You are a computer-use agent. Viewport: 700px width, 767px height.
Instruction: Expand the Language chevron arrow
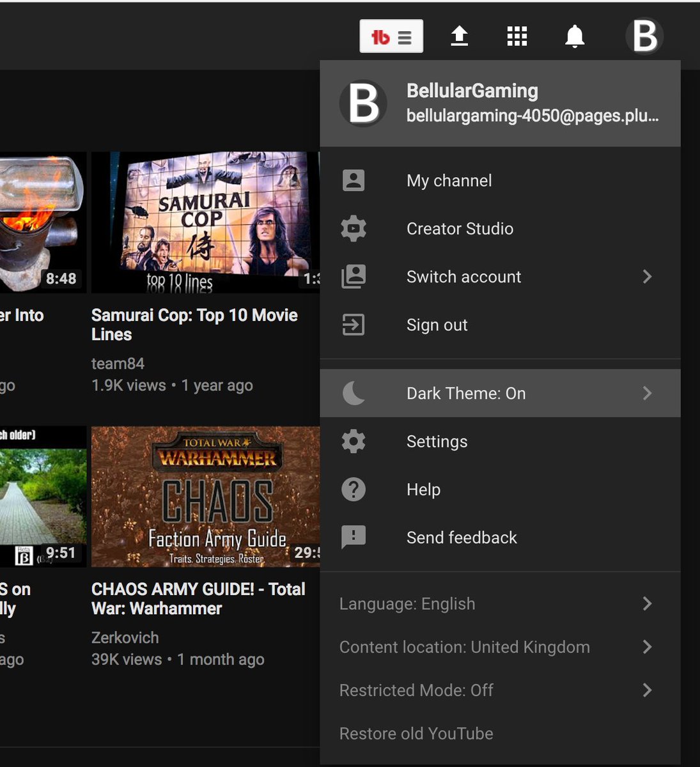tap(647, 603)
